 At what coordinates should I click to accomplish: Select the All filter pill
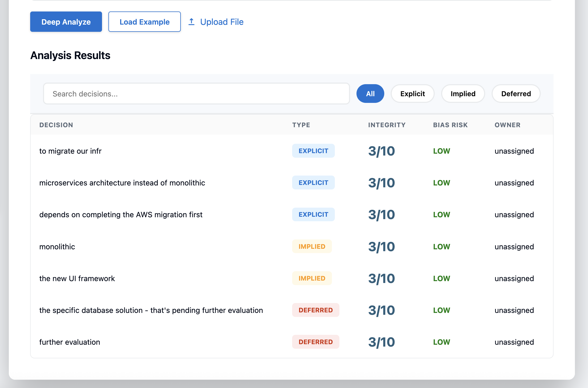click(x=370, y=94)
